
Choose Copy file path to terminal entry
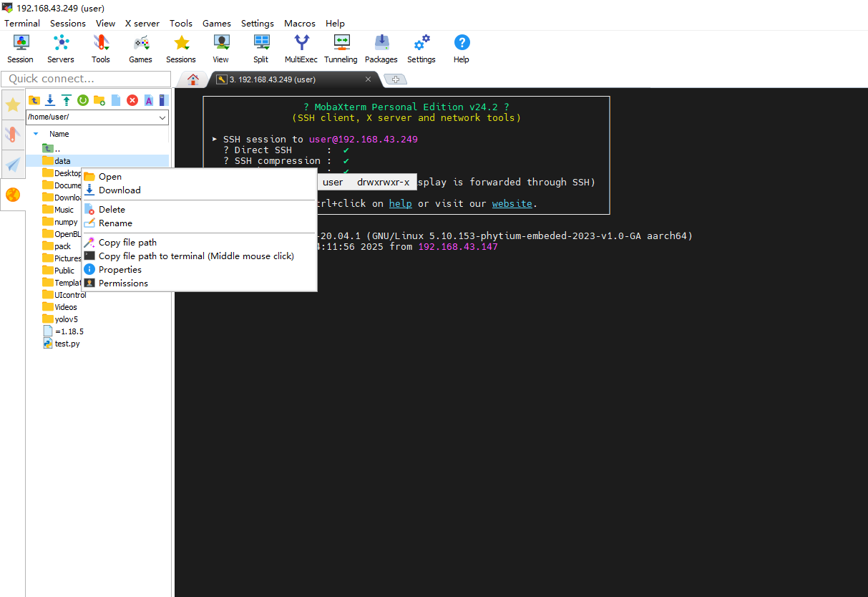click(x=199, y=256)
